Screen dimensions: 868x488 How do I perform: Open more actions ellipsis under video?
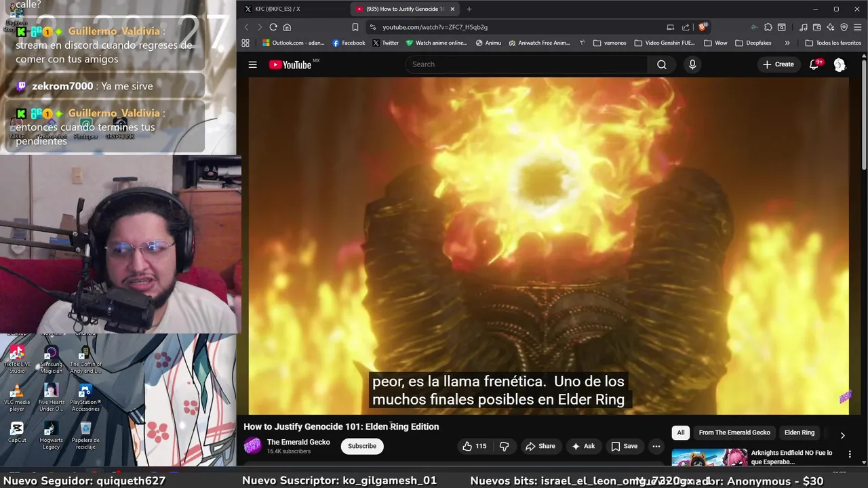pos(656,446)
